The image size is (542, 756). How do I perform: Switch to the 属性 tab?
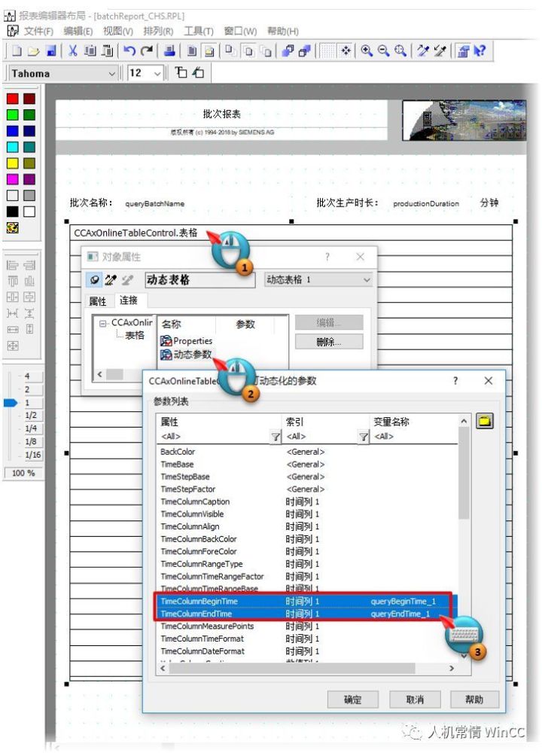coord(98,301)
